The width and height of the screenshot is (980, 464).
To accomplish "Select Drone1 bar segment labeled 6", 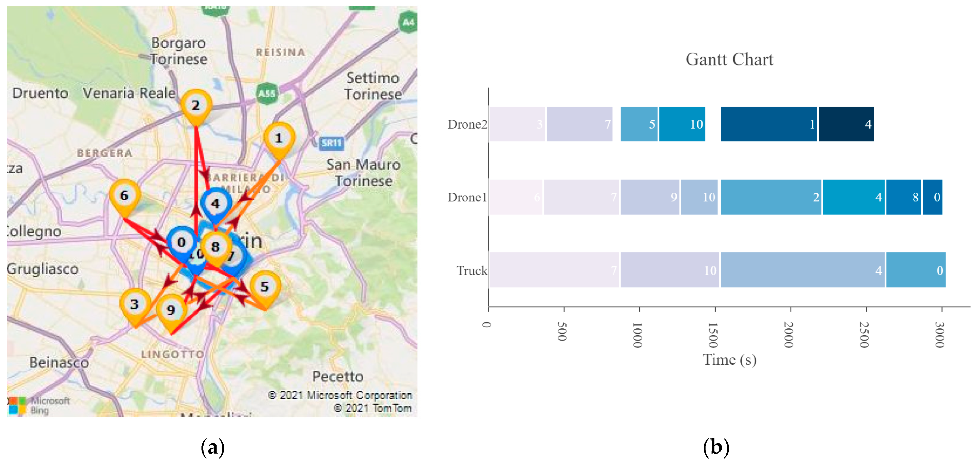I will tap(516, 197).
